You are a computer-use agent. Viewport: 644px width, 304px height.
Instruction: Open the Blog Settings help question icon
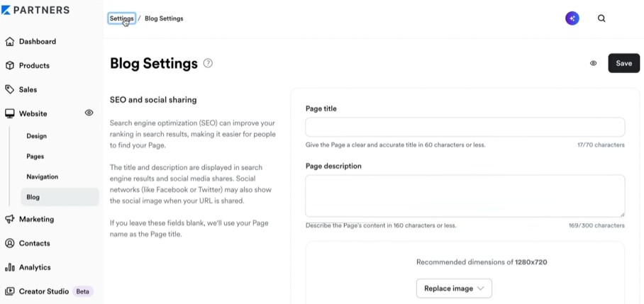pos(209,63)
